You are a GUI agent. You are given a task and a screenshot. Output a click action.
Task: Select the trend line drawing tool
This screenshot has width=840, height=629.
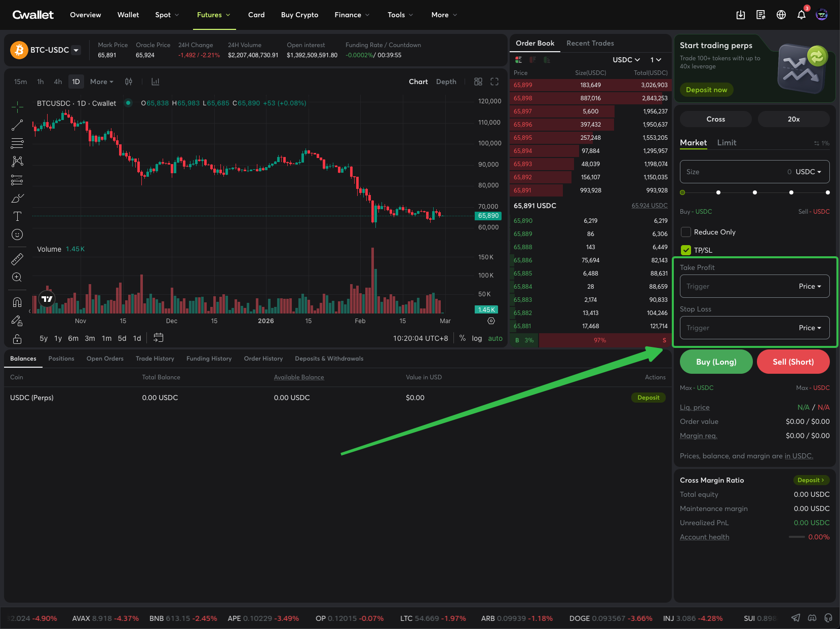click(x=17, y=125)
